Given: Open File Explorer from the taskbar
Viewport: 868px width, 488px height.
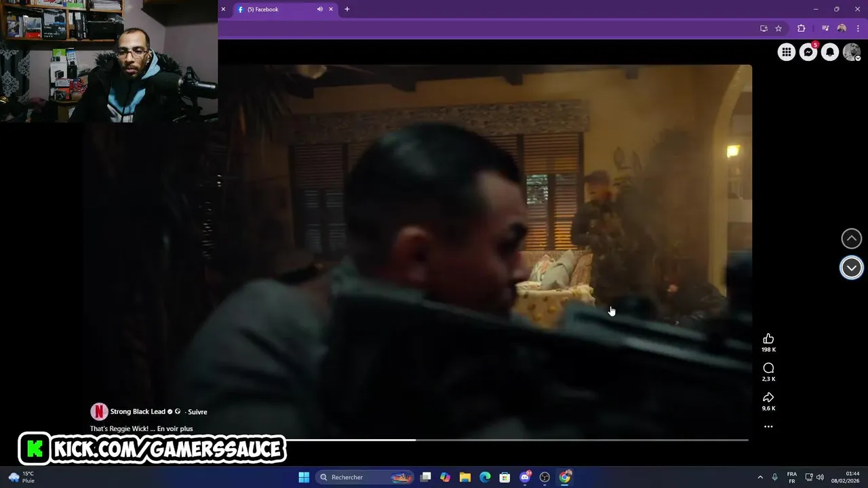Looking at the screenshot, I should 465,477.
